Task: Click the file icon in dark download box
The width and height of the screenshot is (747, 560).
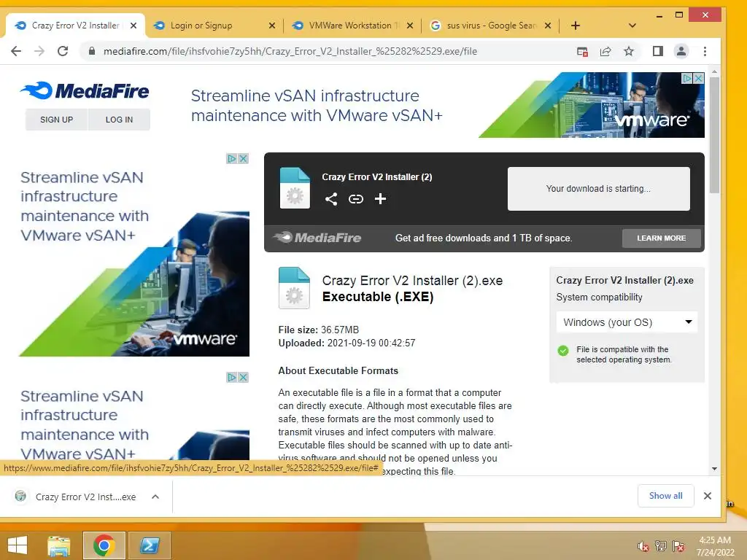Action: tap(295, 188)
